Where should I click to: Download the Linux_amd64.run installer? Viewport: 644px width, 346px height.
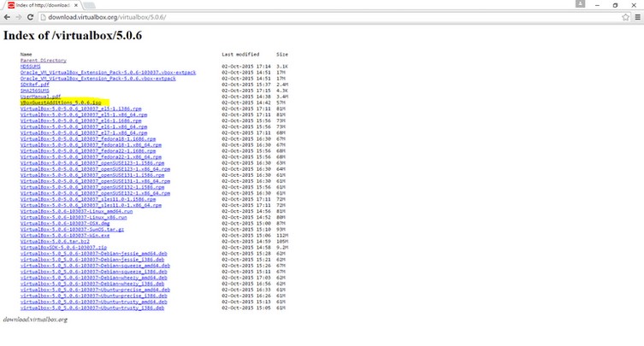pyautogui.click(x=76, y=211)
